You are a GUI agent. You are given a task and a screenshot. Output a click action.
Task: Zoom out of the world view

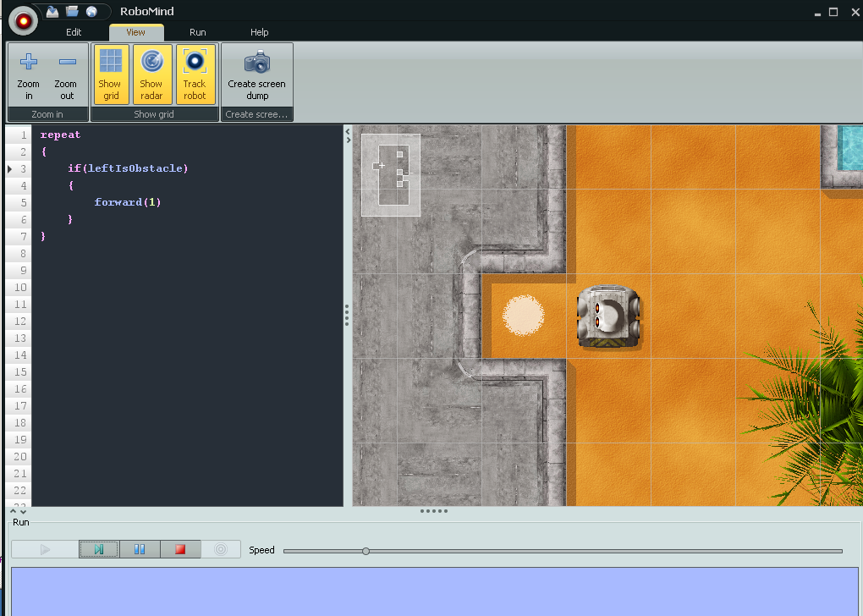click(66, 74)
